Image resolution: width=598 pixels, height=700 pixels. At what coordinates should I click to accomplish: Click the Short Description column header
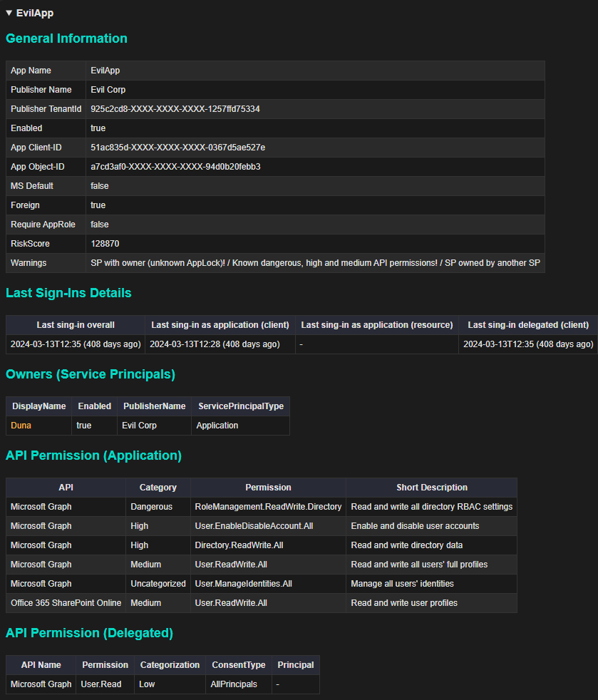pos(431,488)
